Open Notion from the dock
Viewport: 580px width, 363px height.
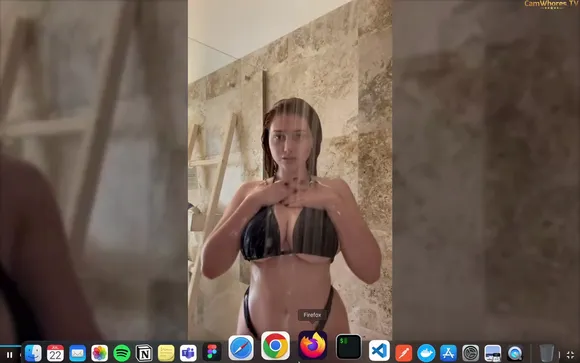[144, 353]
